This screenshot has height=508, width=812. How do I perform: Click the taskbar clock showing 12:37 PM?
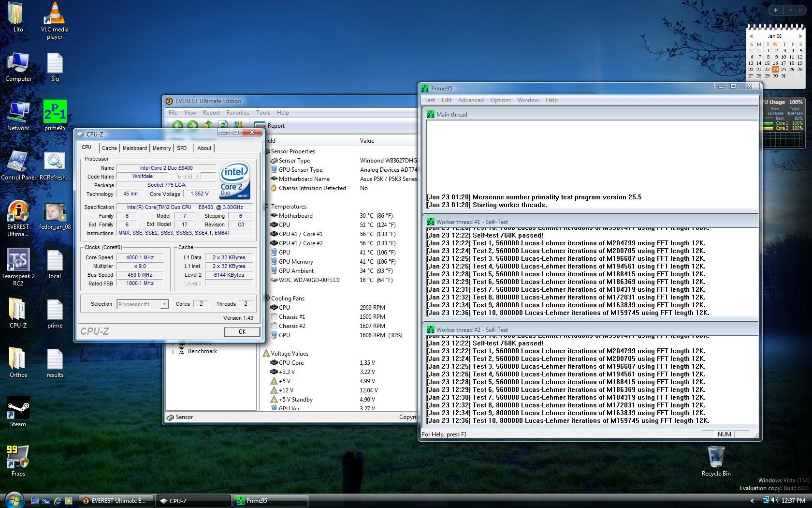pyautogui.click(x=793, y=501)
